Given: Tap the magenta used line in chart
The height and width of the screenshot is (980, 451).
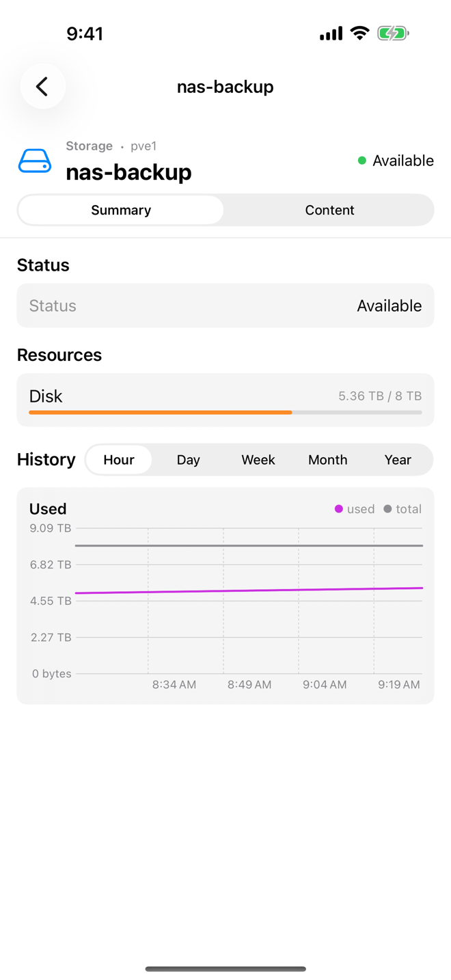Looking at the screenshot, I should coord(249,590).
